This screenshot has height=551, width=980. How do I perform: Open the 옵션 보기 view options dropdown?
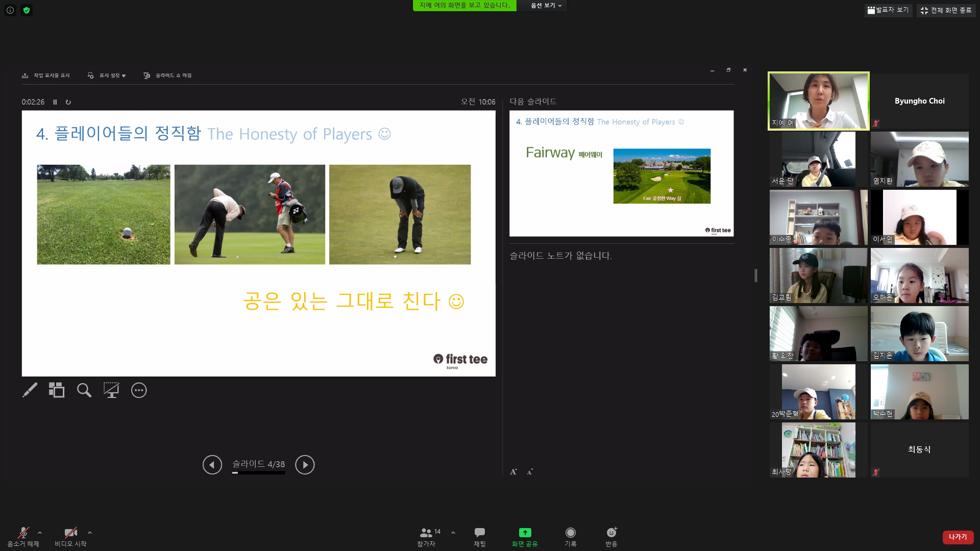(546, 6)
